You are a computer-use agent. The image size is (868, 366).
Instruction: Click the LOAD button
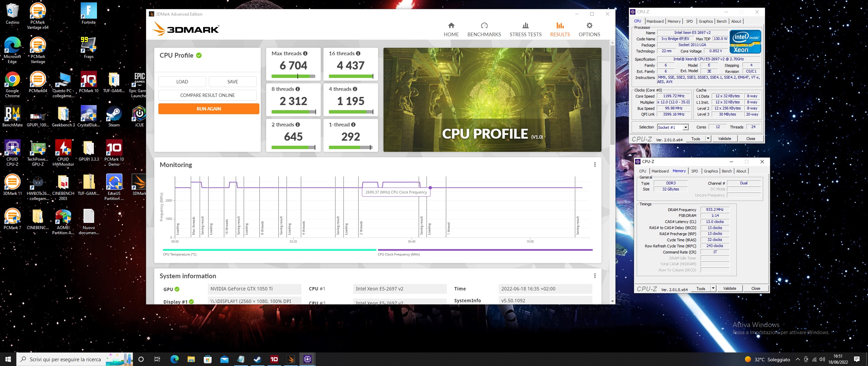(182, 82)
